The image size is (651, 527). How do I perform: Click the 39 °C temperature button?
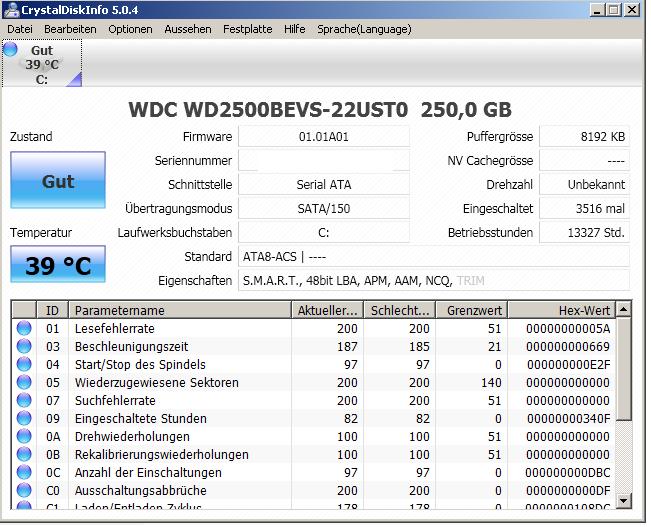[58, 264]
